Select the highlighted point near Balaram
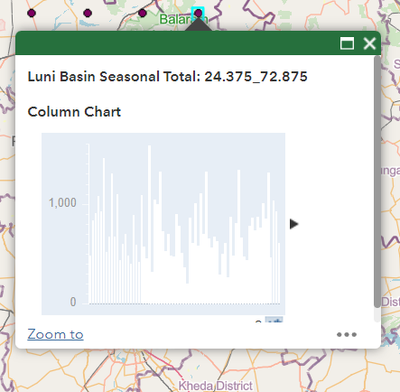This screenshot has height=392, width=400. pyautogui.click(x=198, y=13)
